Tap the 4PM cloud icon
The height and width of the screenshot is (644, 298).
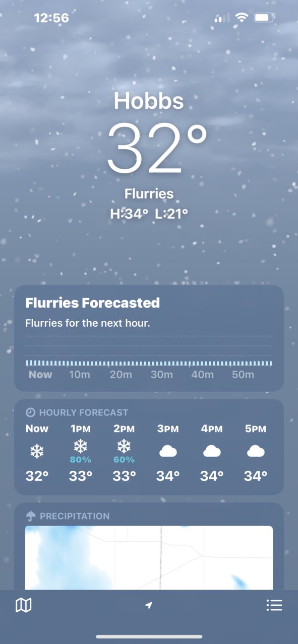click(212, 451)
